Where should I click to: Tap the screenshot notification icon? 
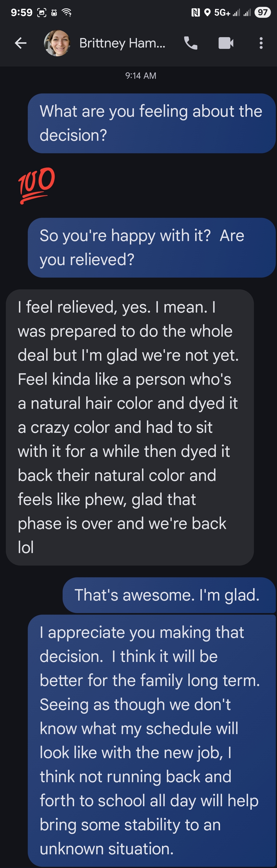tap(41, 13)
